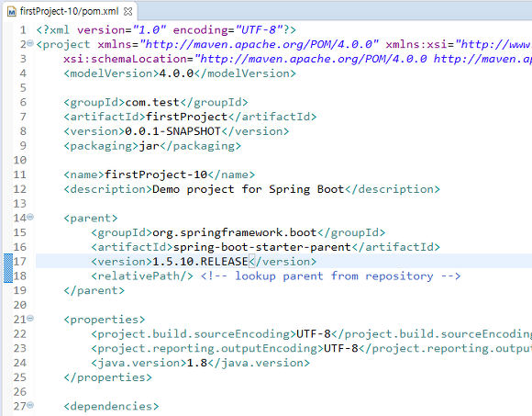Click the comment lookup parent from repository
Image resolution: width=532 pixels, height=416 pixels.
pyautogui.click(x=330, y=276)
